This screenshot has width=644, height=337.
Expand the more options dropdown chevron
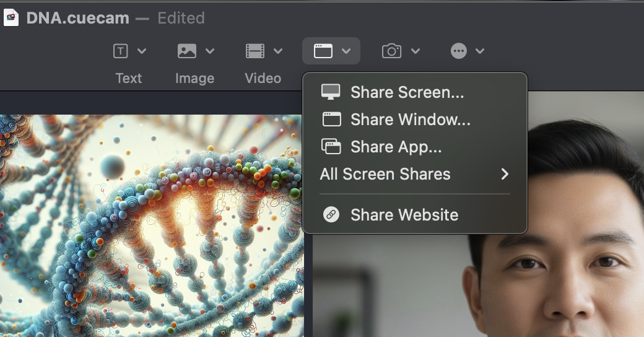click(x=480, y=51)
